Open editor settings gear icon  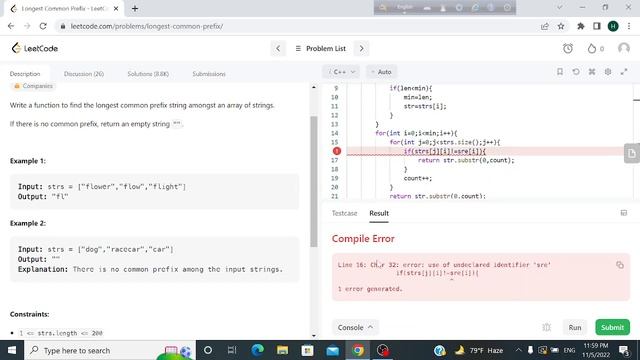(608, 72)
